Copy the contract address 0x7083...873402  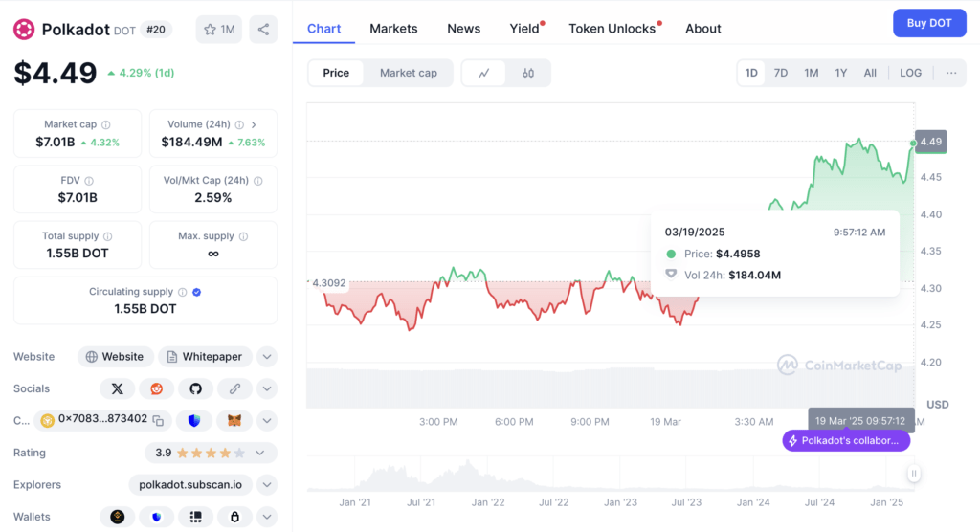click(x=159, y=421)
